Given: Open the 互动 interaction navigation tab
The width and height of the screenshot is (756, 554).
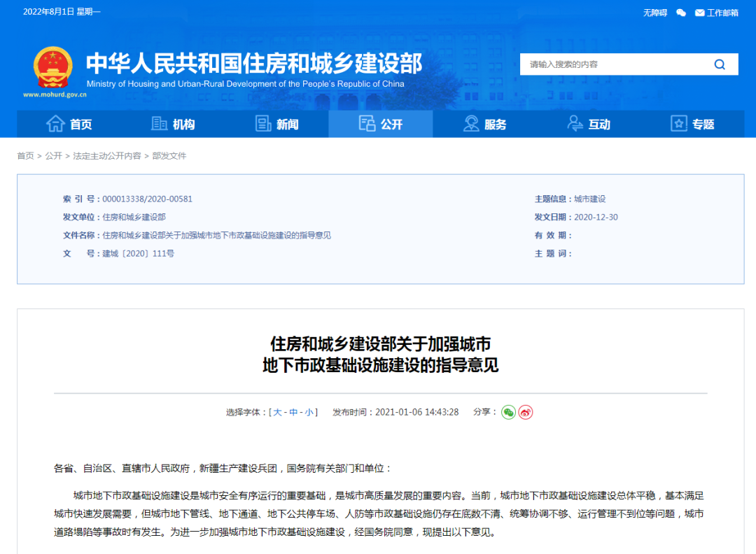Looking at the screenshot, I should pyautogui.click(x=588, y=124).
